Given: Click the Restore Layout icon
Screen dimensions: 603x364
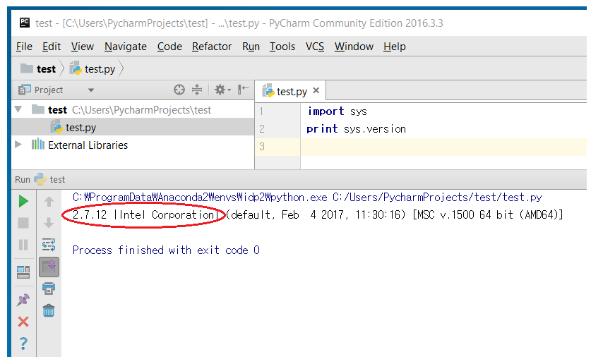Looking at the screenshot, I should (x=23, y=272).
